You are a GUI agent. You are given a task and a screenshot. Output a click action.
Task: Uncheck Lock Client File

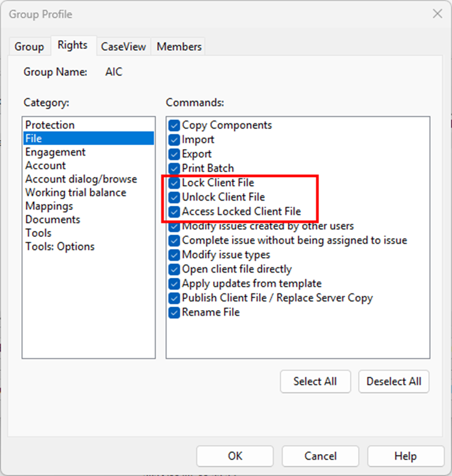click(174, 183)
